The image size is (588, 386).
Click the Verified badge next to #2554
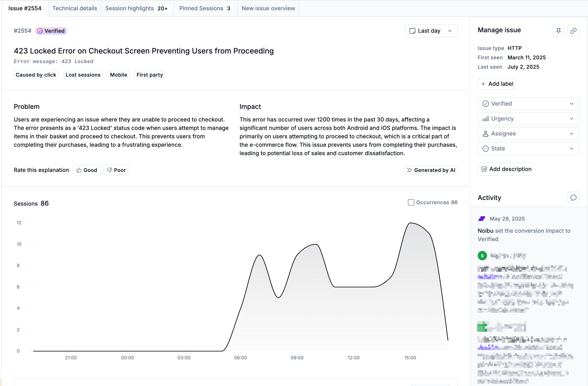click(x=51, y=31)
